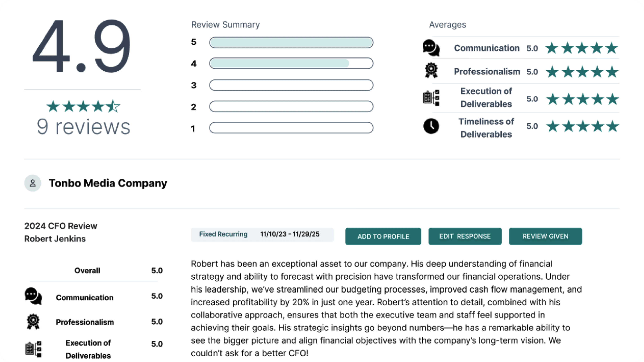The height and width of the screenshot is (362, 644).
Task: Select the 4-star review summary bar
Action: coord(291,63)
